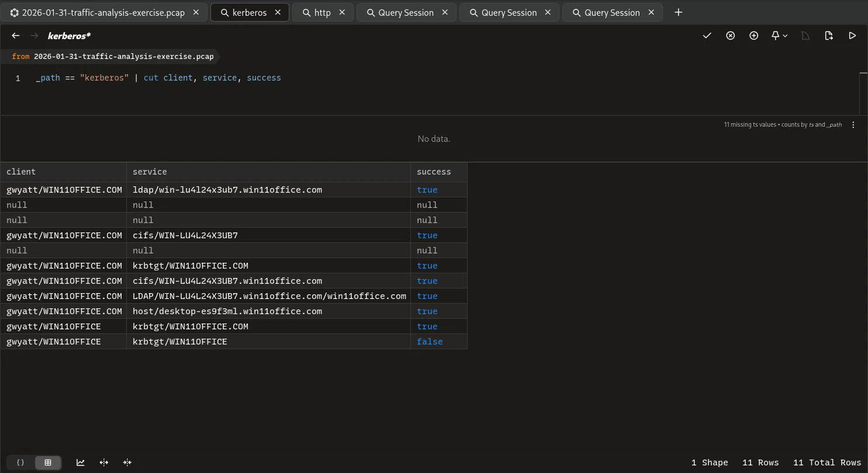Image resolution: width=868 pixels, height=473 pixels.
Task: Run the kerberos query with the play icon
Action: (852, 36)
